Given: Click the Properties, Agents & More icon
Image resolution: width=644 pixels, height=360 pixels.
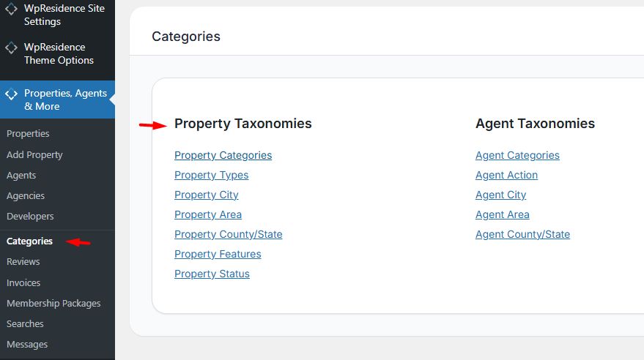Looking at the screenshot, I should [12, 94].
